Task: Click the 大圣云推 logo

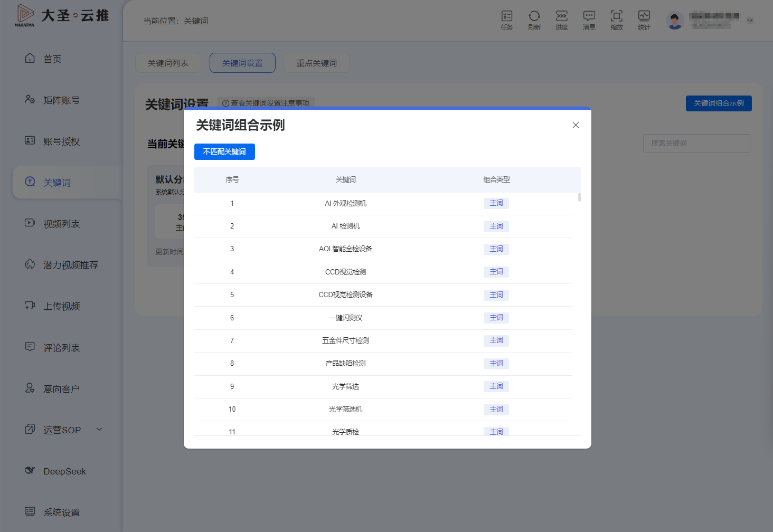Action: click(x=62, y=16)
